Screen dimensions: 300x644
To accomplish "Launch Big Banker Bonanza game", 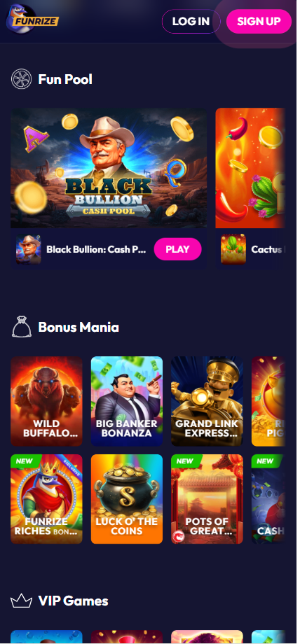I will click(x=127, y=401).
